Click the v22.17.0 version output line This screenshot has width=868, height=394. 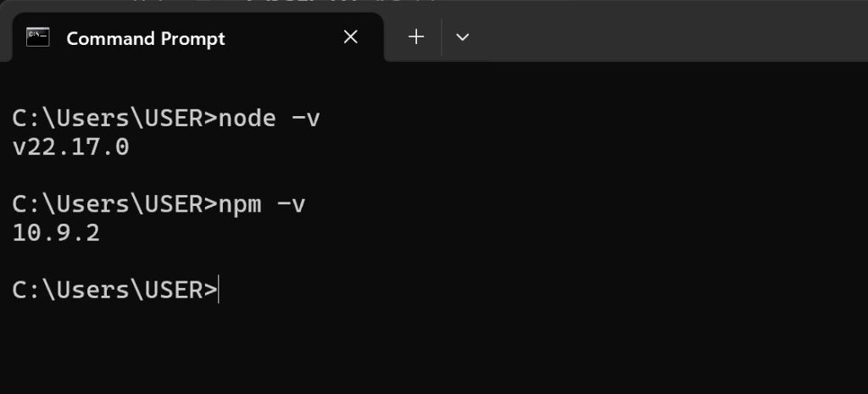pyautogui.click(x=70, y=147)
